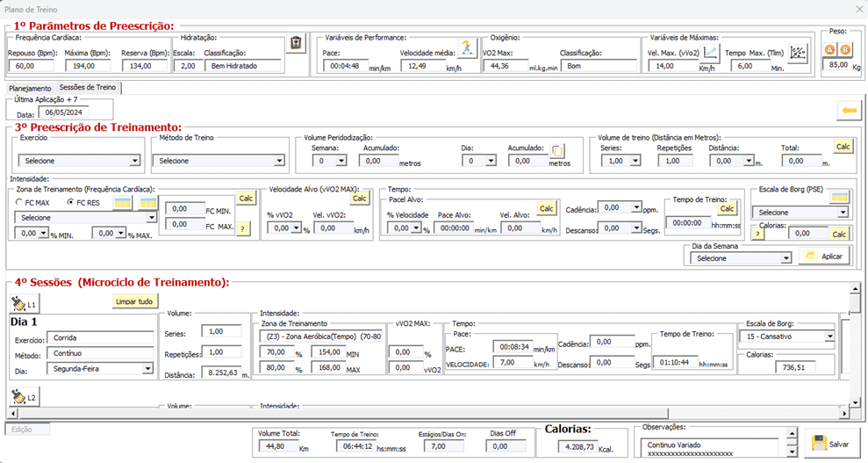The image size is (868, 463).
Task: Click the sessions horizontal scrollbar left arrow
Action: point(13,413)
